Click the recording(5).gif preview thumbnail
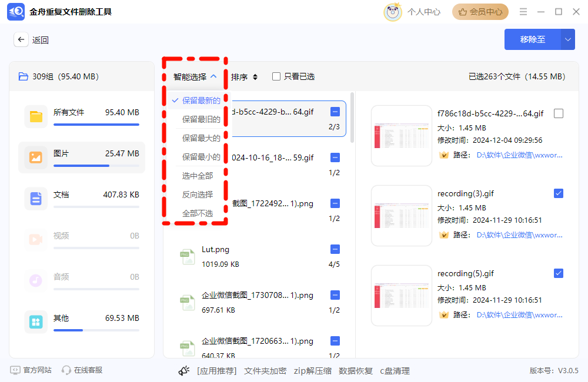This screenshot has width=588, height=382. coord(402,296)
